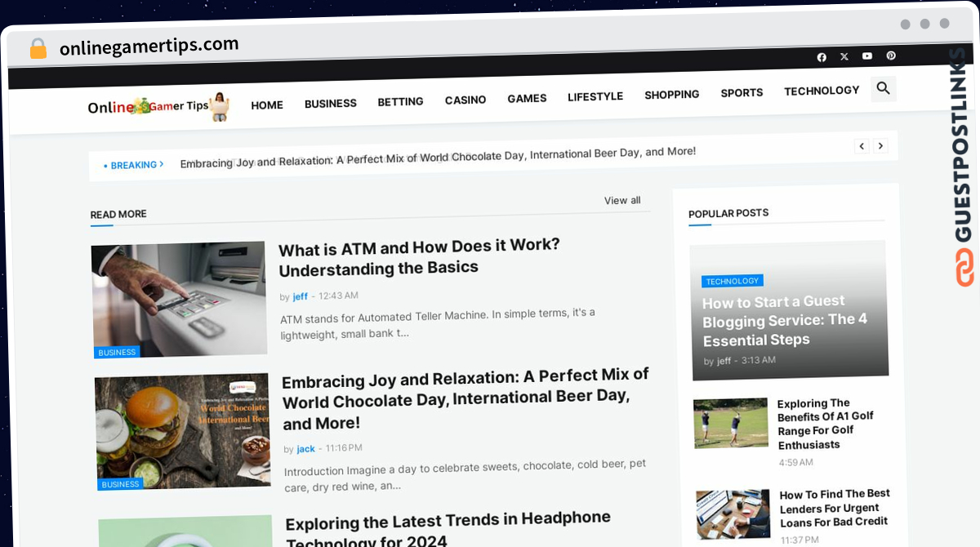The width and height of the screenshot is (980, 547).
Task: Click the BREAKING label in the ticker
Action: (x=134, y=165)
